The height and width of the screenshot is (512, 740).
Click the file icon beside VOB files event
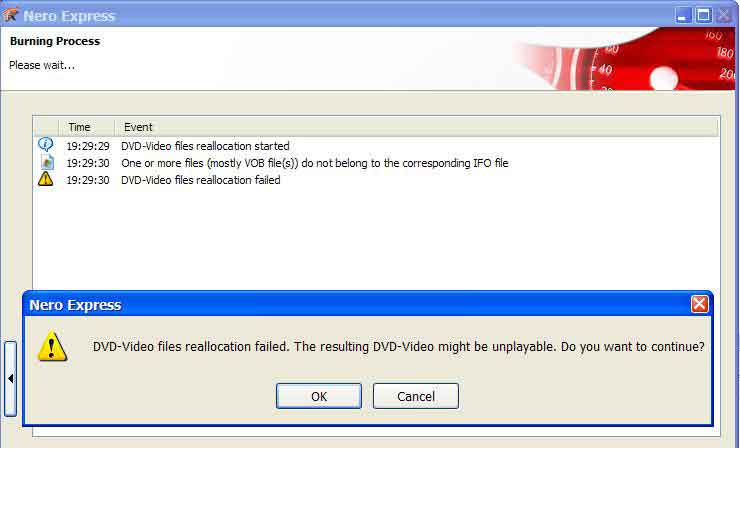pos(47,162)
